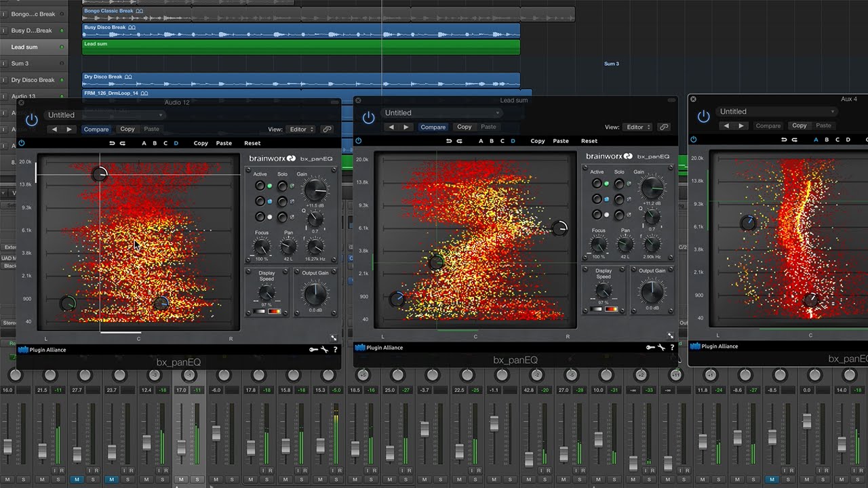This screenshot has height=488, width=868.
Task: Click the undo arrow in the Aux 4 plugin toolbar
Action: tap(784, 140)
